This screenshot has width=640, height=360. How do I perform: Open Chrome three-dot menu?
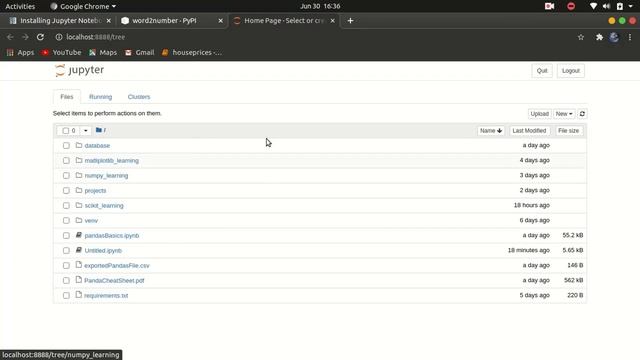[x=630, y=37]
